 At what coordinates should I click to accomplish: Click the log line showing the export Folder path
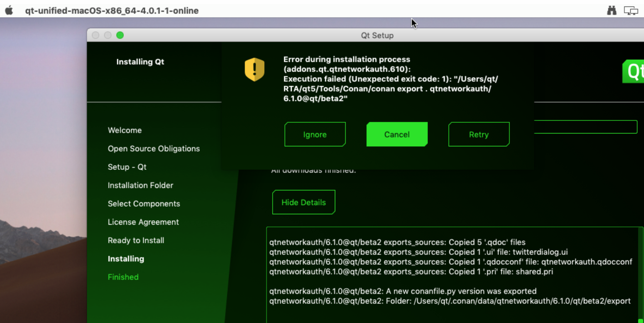point(450,301)
